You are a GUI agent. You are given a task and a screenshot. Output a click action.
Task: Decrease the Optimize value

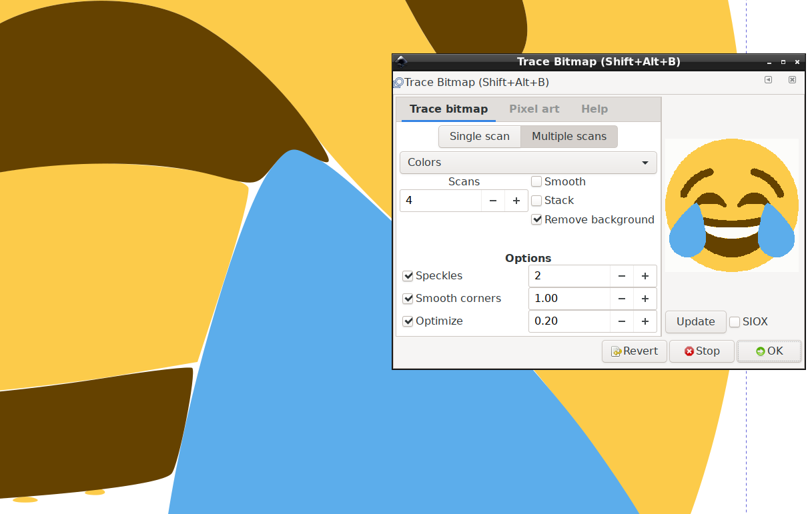tap(622, 321)
